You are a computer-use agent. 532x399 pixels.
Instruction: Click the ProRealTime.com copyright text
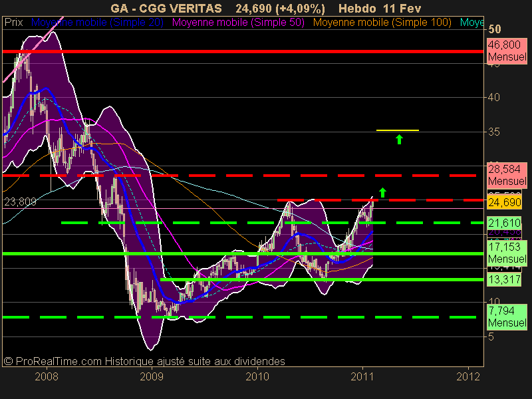point(144,361)
